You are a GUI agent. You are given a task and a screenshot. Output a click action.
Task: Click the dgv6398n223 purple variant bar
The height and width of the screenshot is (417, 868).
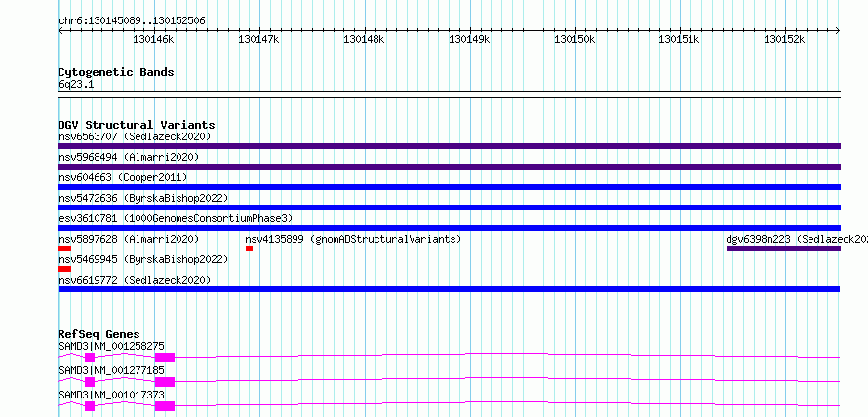point(783,248)
